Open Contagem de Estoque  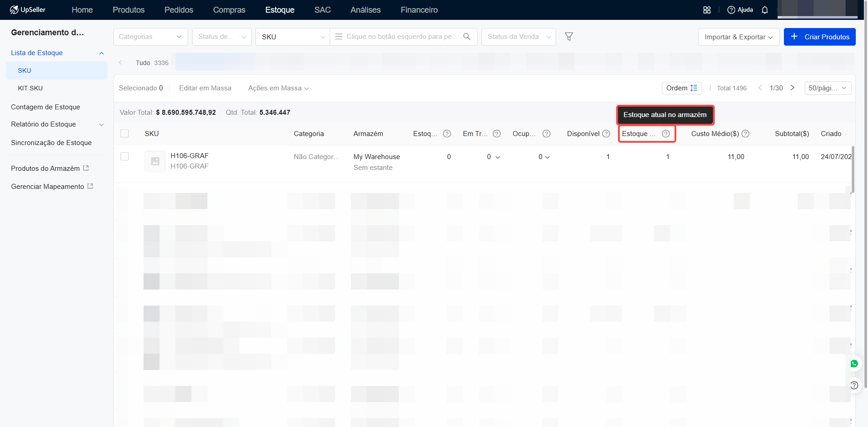[46, 107]
